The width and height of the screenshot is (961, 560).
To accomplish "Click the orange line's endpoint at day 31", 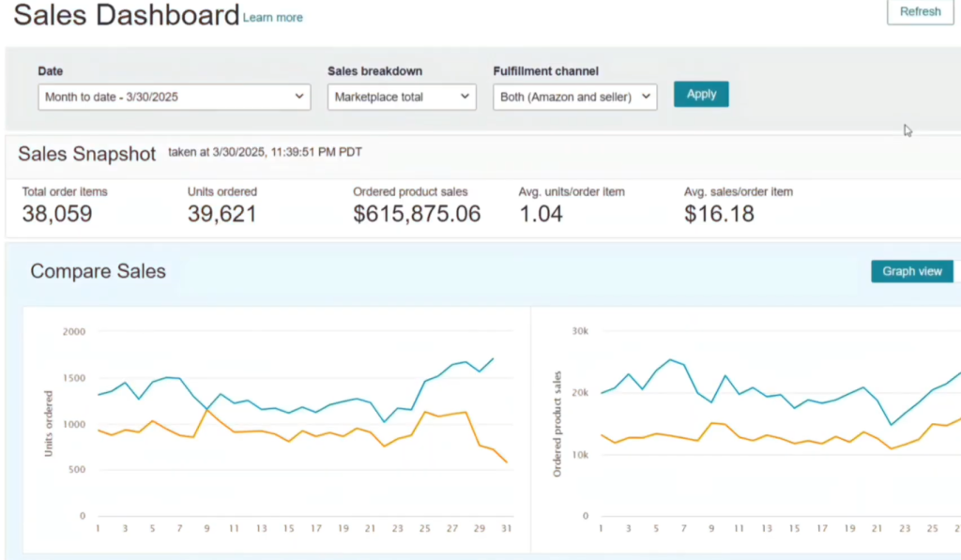I will coord(507,462).
